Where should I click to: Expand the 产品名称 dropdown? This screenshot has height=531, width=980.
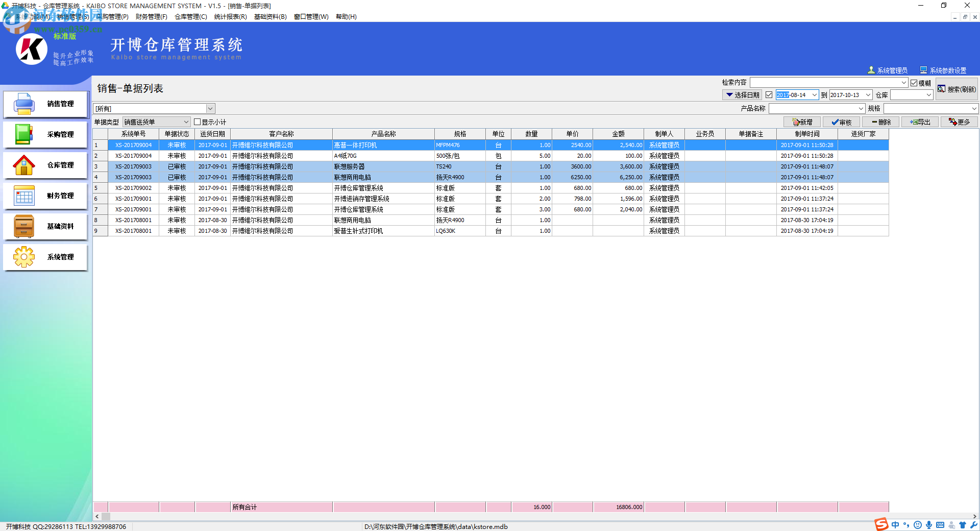[x=861, y=108]
